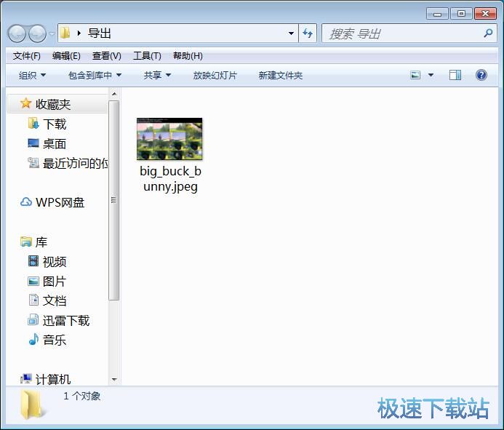Open the 迅雷下载 library
Screen dimensions: 504x430
[66, 321]
